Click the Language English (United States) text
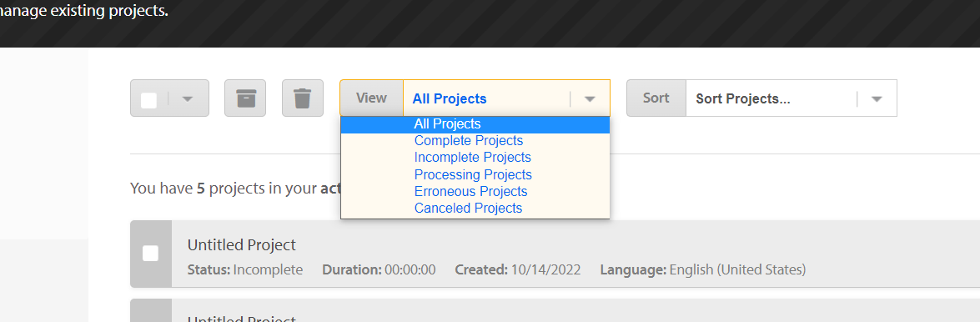Viewport: 980px width, 322px height. coord(703,270)
